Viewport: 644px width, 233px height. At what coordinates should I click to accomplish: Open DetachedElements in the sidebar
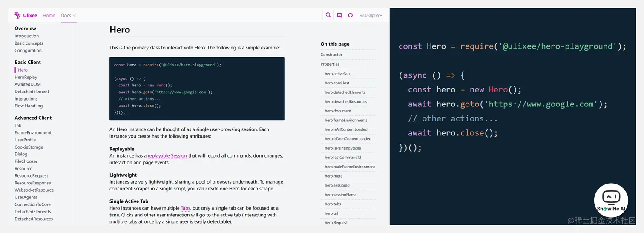click(33, 212)
